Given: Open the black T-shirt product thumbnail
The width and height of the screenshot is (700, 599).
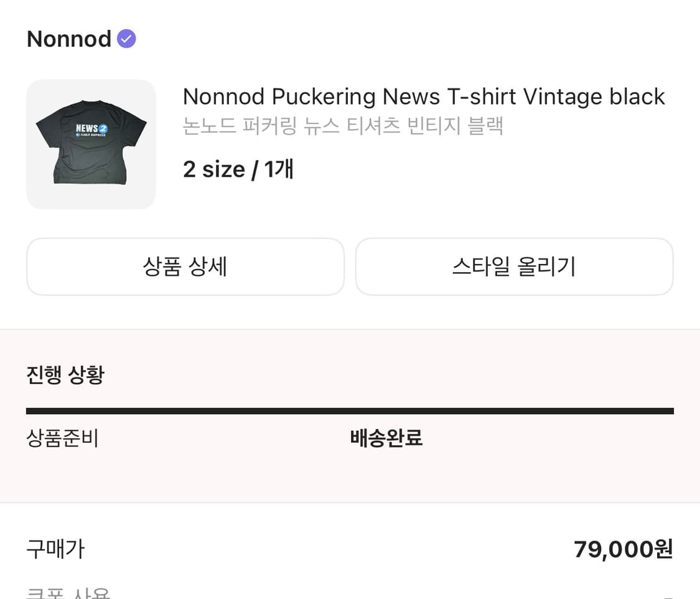Looking at the screenshot, I should click(91, 144).
